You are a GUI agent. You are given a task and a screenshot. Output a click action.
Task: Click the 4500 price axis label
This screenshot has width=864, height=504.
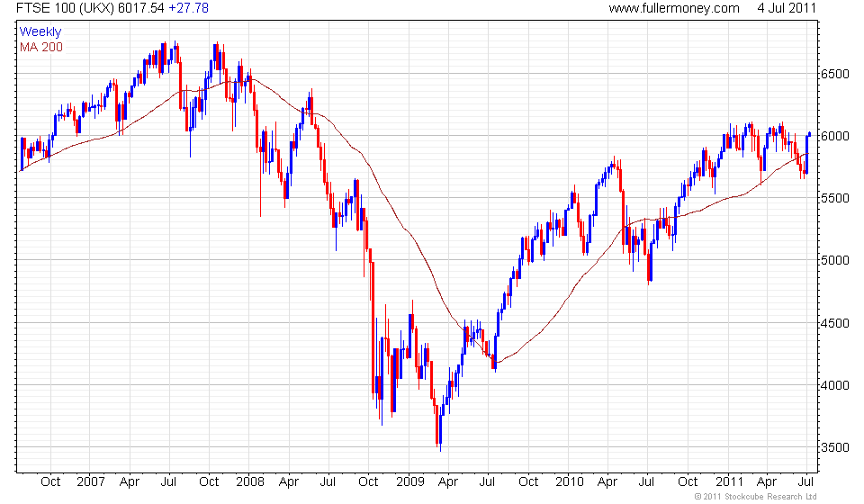tap(835, 323)
